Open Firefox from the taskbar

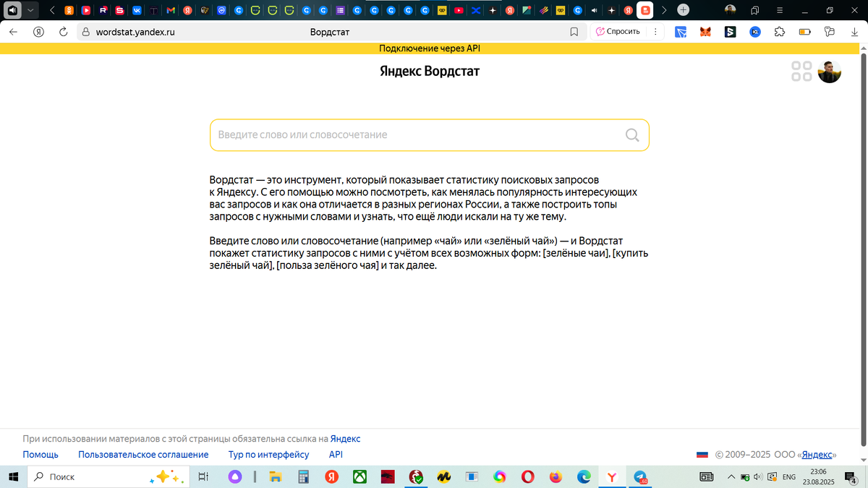pyautogui.click(x=556, y=476)
